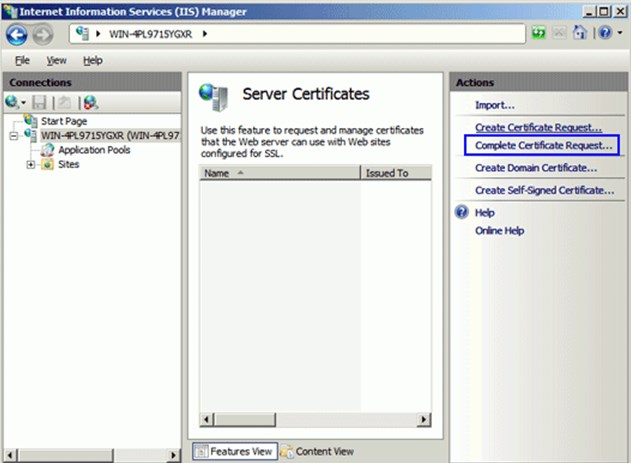Open Online Help link
Screen dimensions: 631x463
(x=499, y=230)
